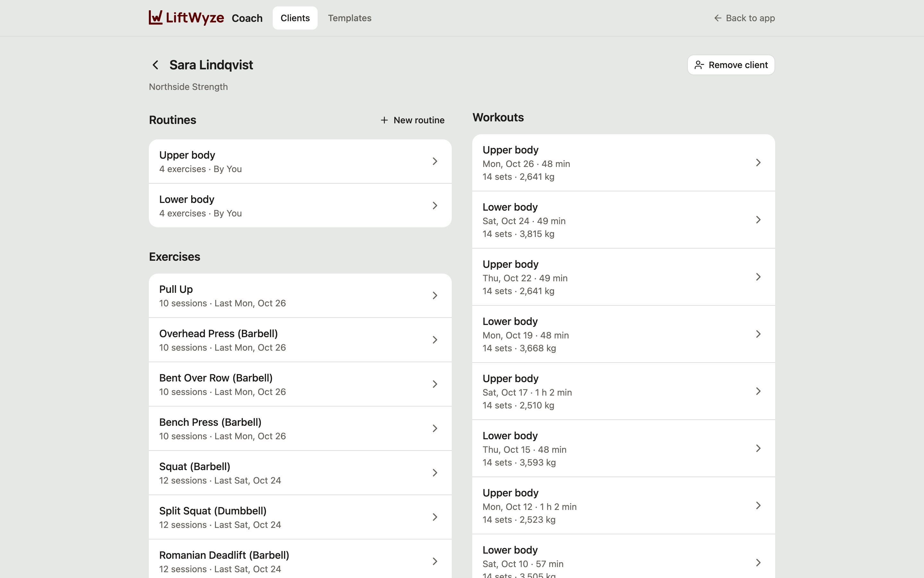Click the Remove client button
This screenshot has height=578, width=924.
tap(731, 65)
